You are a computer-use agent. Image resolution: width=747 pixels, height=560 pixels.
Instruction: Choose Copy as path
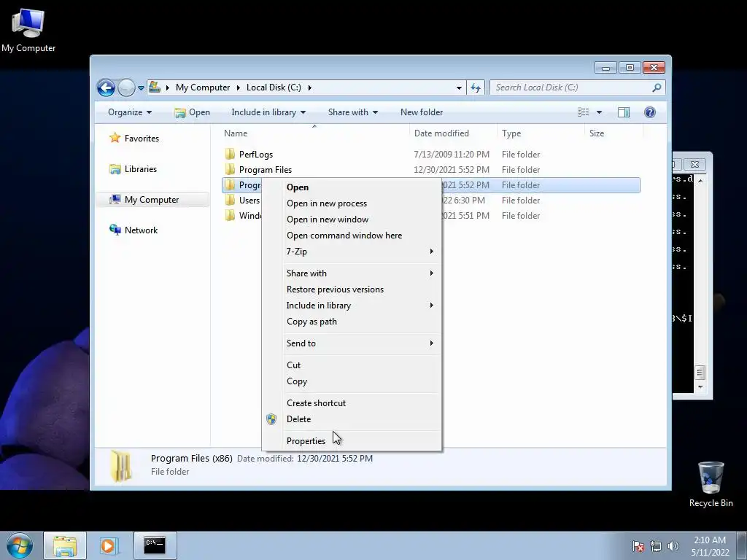click(352, 322)
